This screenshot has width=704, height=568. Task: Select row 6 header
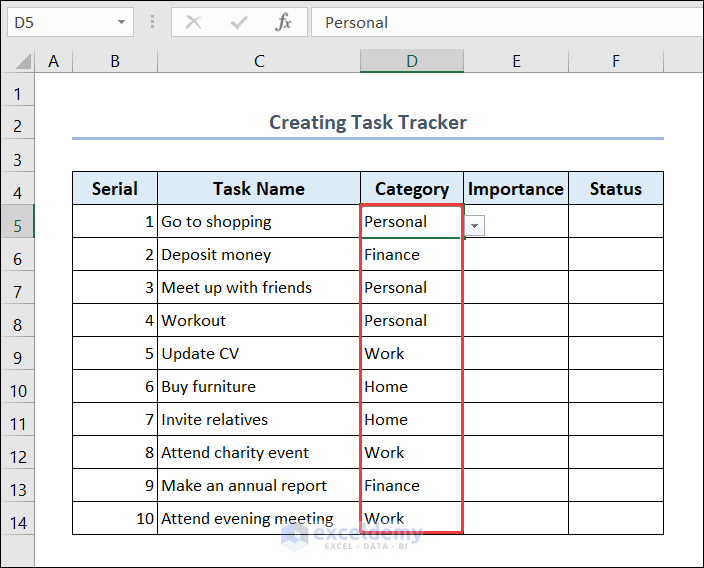tap(18, 254)
